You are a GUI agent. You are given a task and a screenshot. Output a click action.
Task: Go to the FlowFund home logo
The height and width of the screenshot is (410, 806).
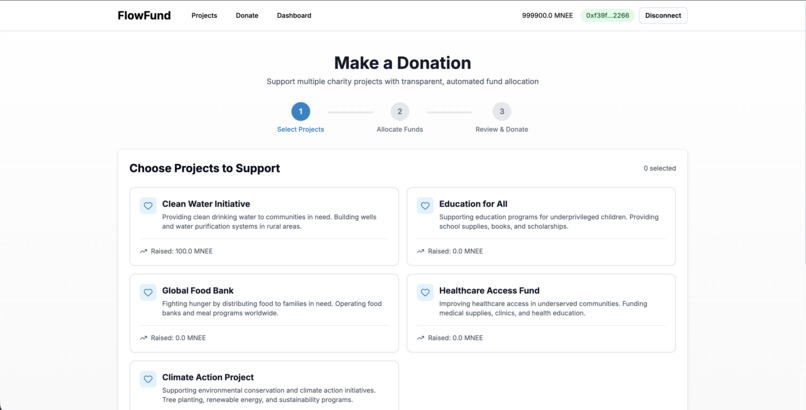click(144, 15)
